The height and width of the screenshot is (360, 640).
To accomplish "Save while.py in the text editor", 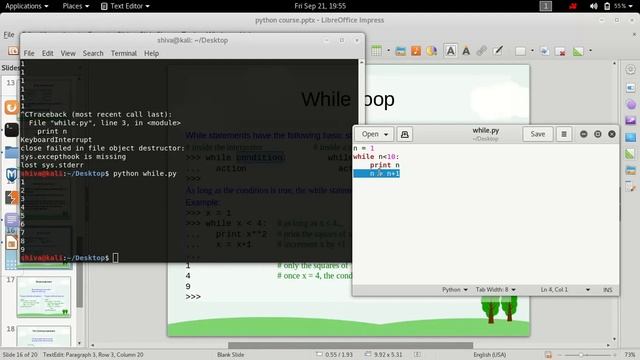I will coord(538,134).
